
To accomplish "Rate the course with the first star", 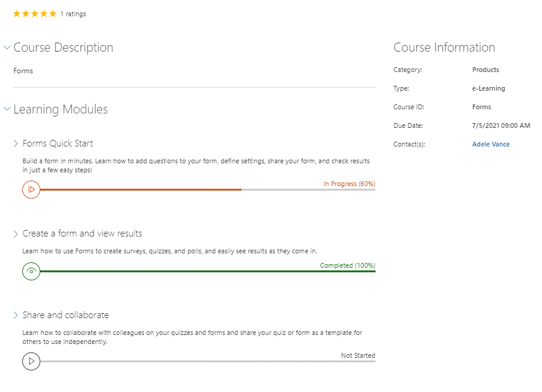I will point(17,13).
